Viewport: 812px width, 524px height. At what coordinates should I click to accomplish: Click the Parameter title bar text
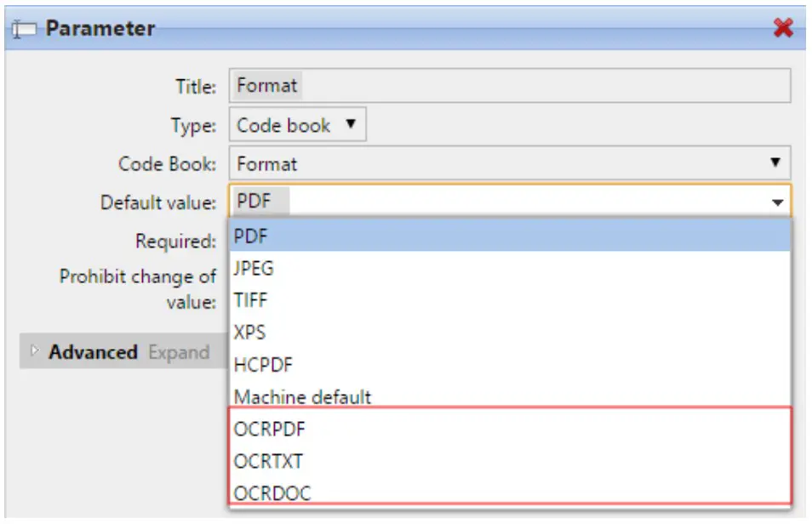click(100, 29)
